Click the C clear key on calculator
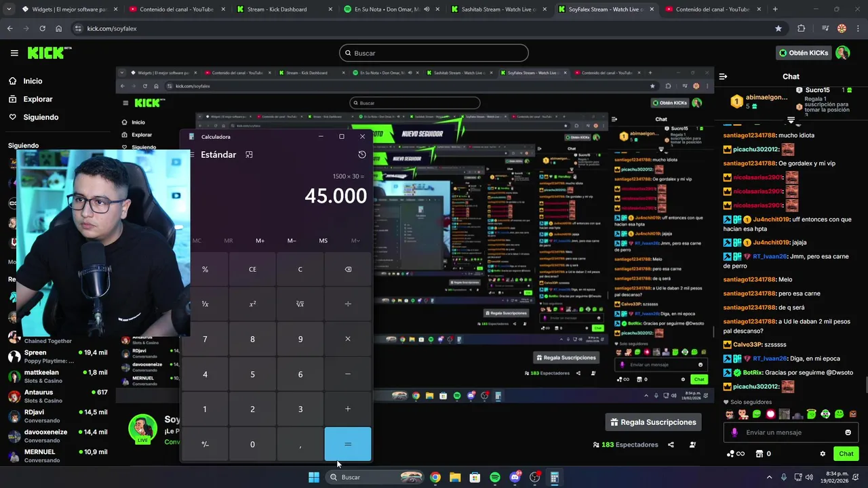 pyautogui.click(x=300, y=269)
